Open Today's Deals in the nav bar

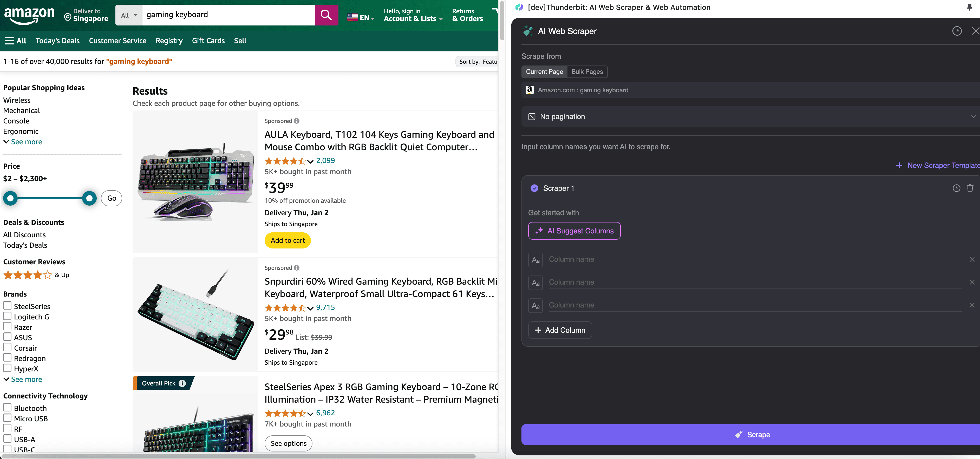[57, 41]
